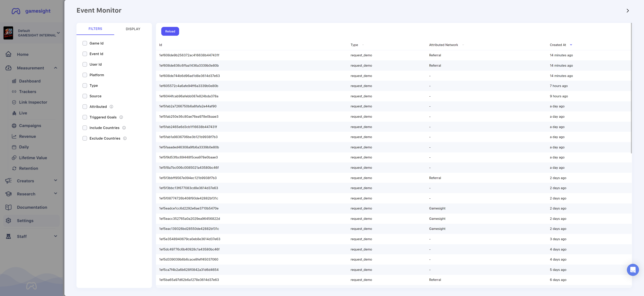Click info icon next to Include Countries
This screenshot has width=644, height=296.
tap(124, 128)
